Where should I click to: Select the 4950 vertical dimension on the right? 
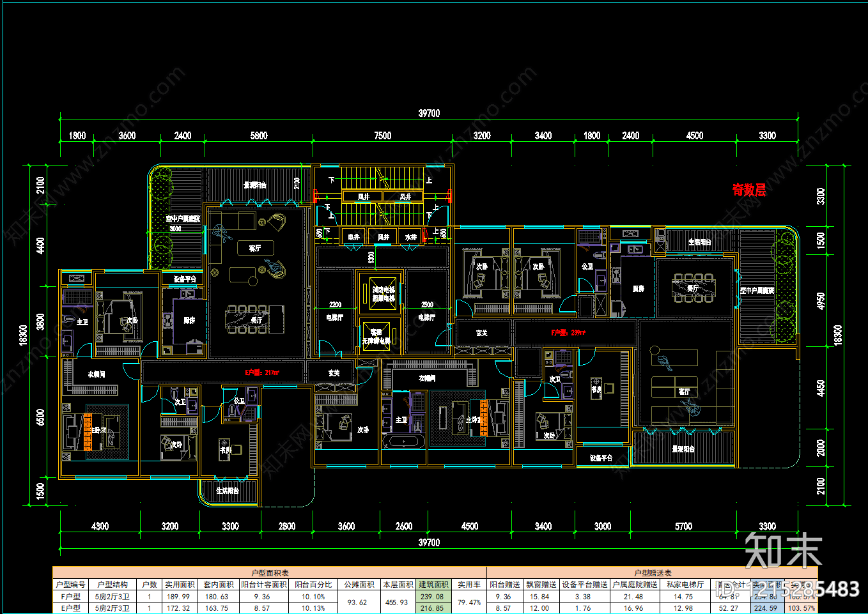point(821,301)
